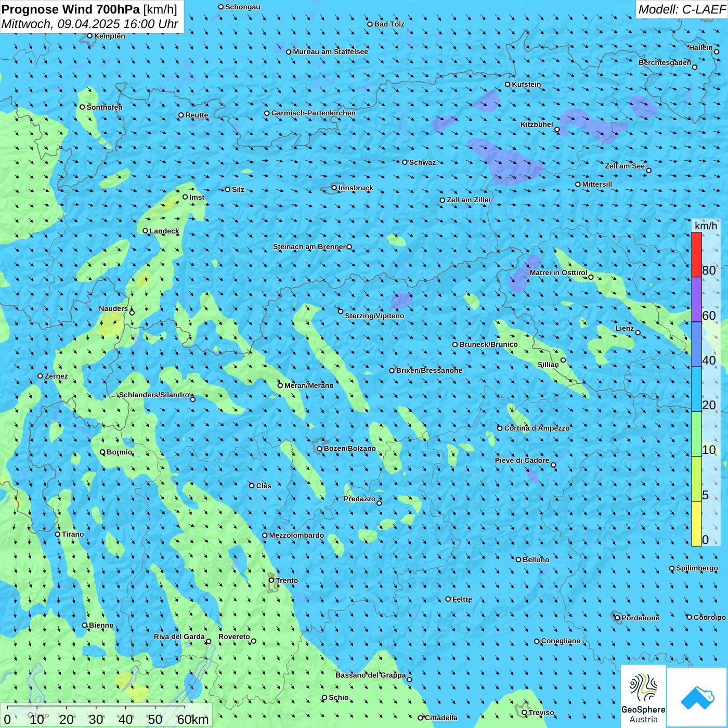The image size is (728, 728).
Task: Pick the blue legend segment between 40 and 60
Action: [x=696, y=345]
